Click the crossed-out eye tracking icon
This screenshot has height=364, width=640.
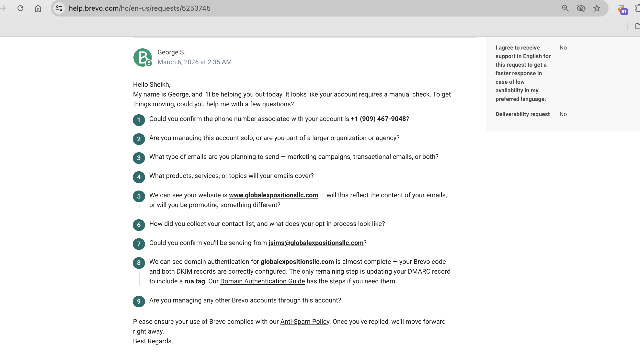[x=581, y=8]
